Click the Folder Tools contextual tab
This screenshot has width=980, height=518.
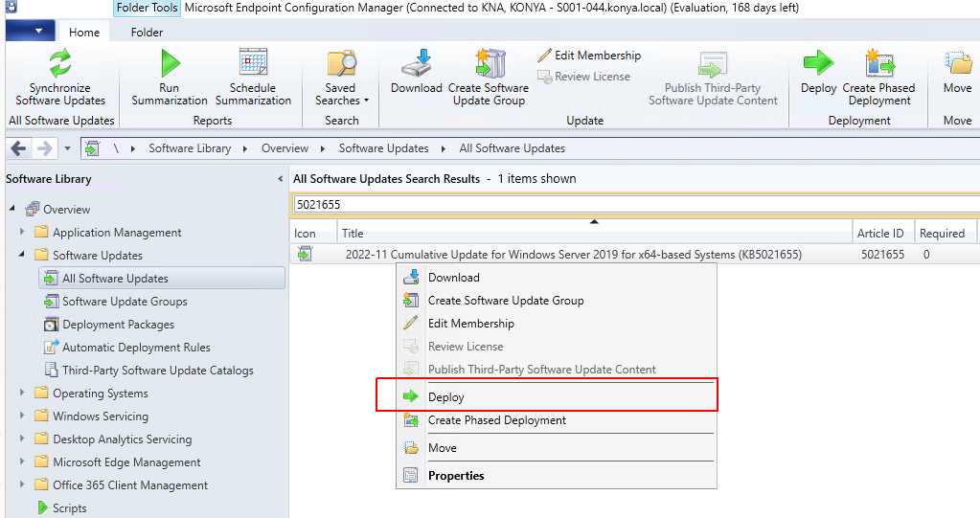(147, 8)
